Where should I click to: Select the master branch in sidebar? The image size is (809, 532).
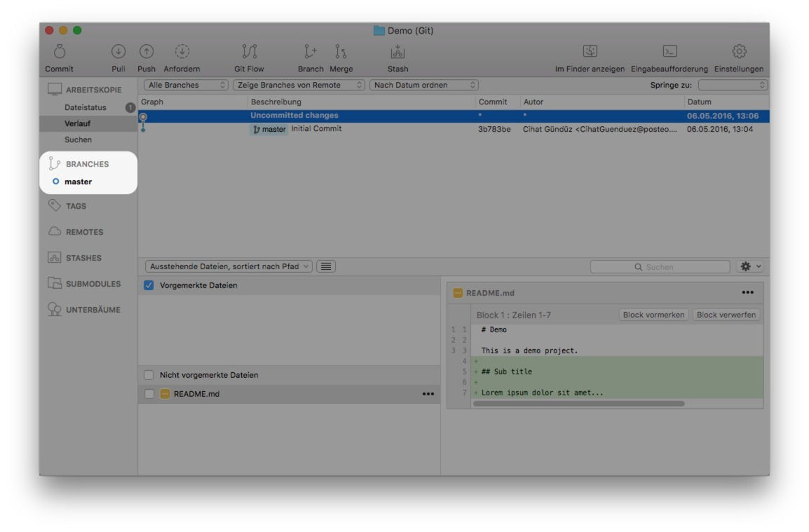[79, 182]
